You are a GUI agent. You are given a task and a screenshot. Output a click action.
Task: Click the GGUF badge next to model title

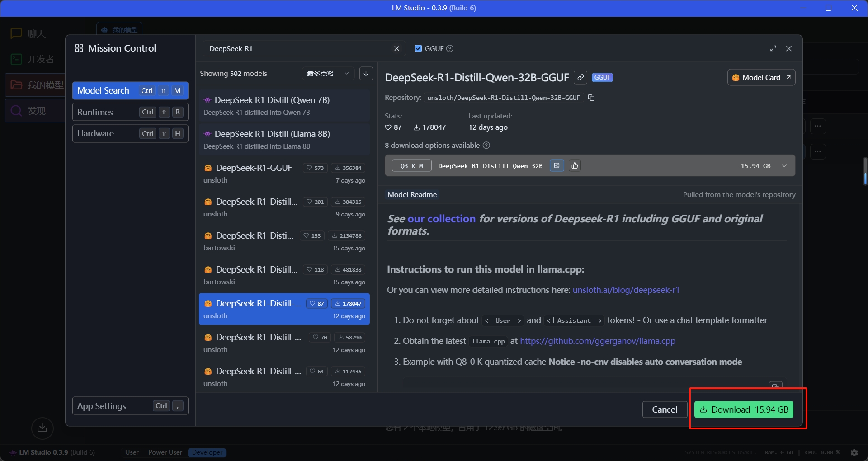coord(602,77)
